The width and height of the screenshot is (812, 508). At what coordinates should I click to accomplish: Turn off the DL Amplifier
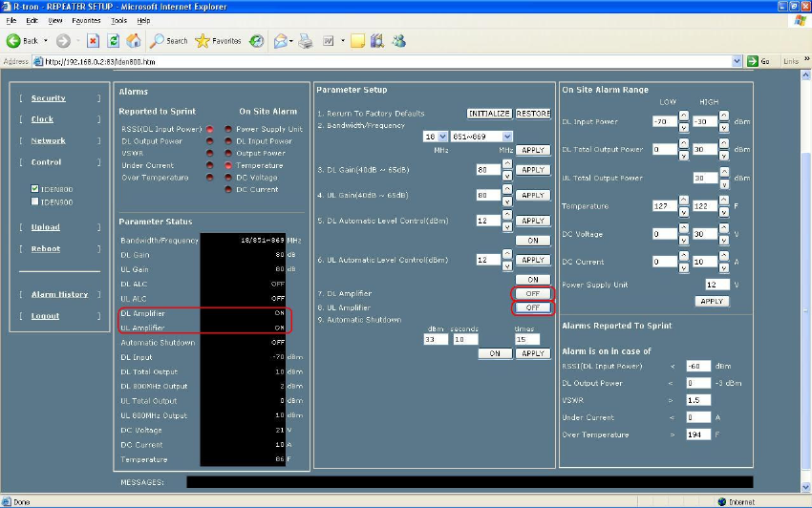[533, 293]
